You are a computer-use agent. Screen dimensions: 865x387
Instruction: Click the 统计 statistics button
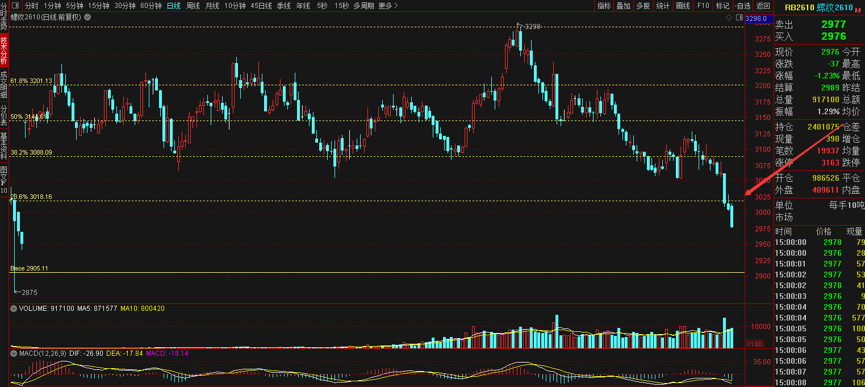[x=663, y=6]
